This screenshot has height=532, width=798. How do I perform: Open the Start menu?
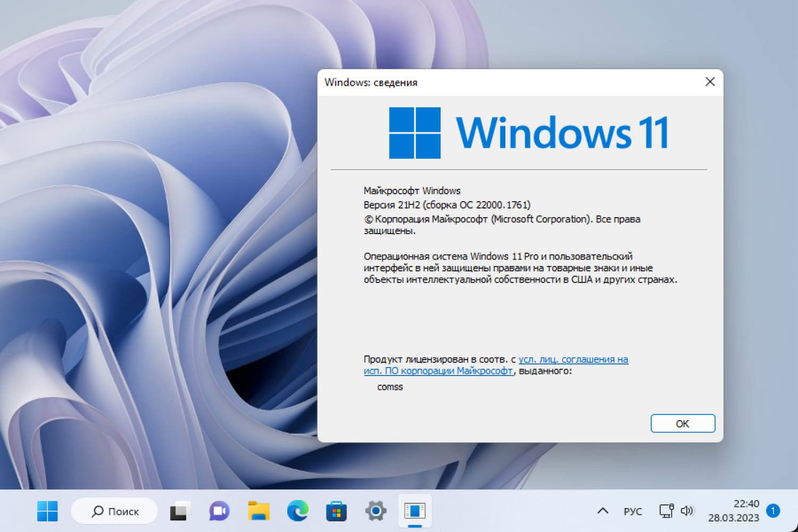47,511
